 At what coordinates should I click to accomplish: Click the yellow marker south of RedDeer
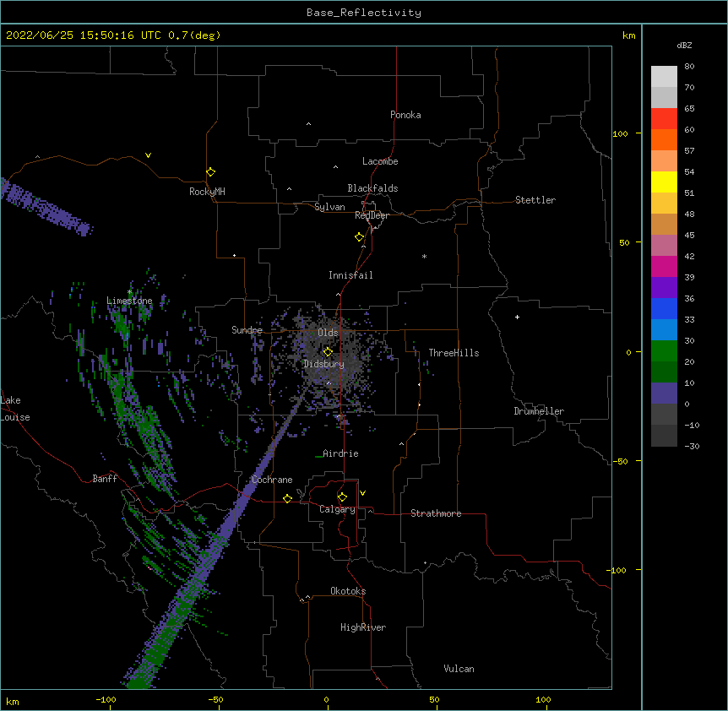tap(359, 237)
